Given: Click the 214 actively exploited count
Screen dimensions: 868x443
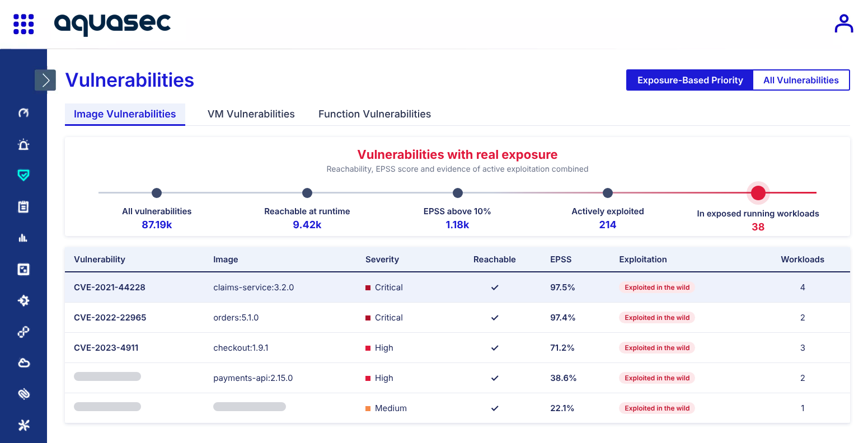Looking at the screenshot, I should tap(608, 225).
